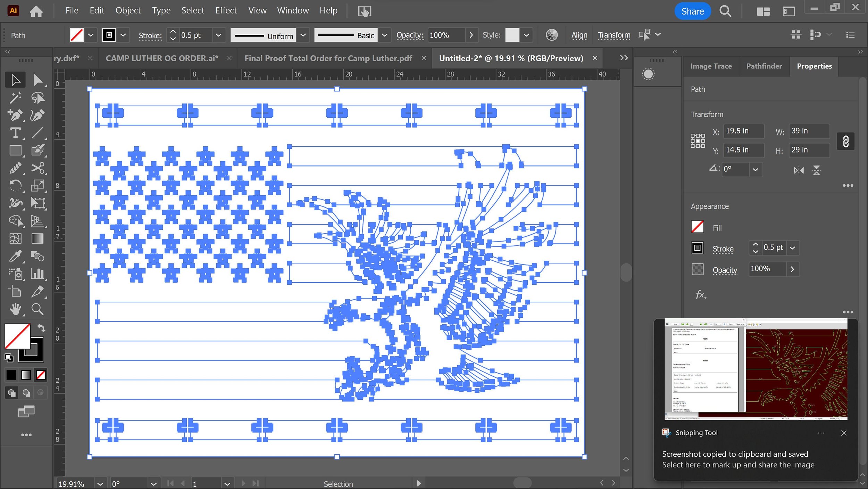Image resolution: width=868 pixels, height=489 pixels.
Task: Click the X position input field
Action: coord(743,131)
